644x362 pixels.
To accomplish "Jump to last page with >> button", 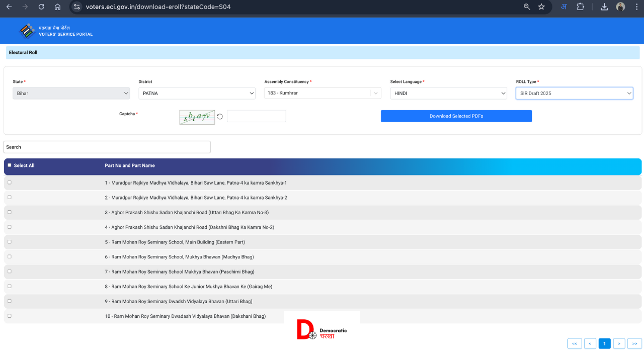I will (x=634, y=344).
